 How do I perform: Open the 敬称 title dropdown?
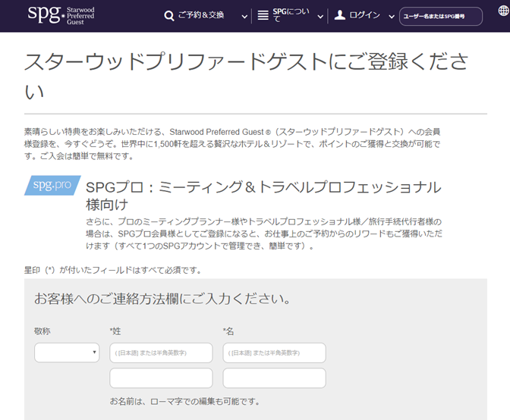[x=67, y=353]
